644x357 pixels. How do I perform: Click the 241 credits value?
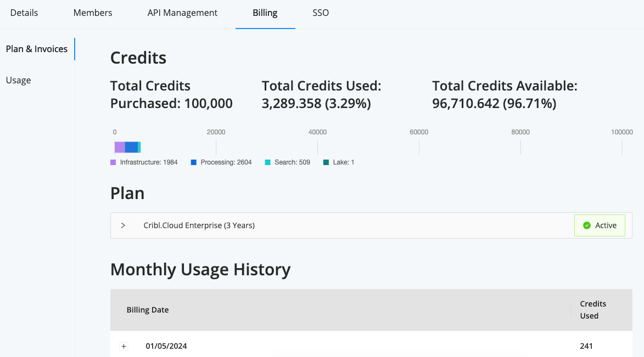point(586,346)
